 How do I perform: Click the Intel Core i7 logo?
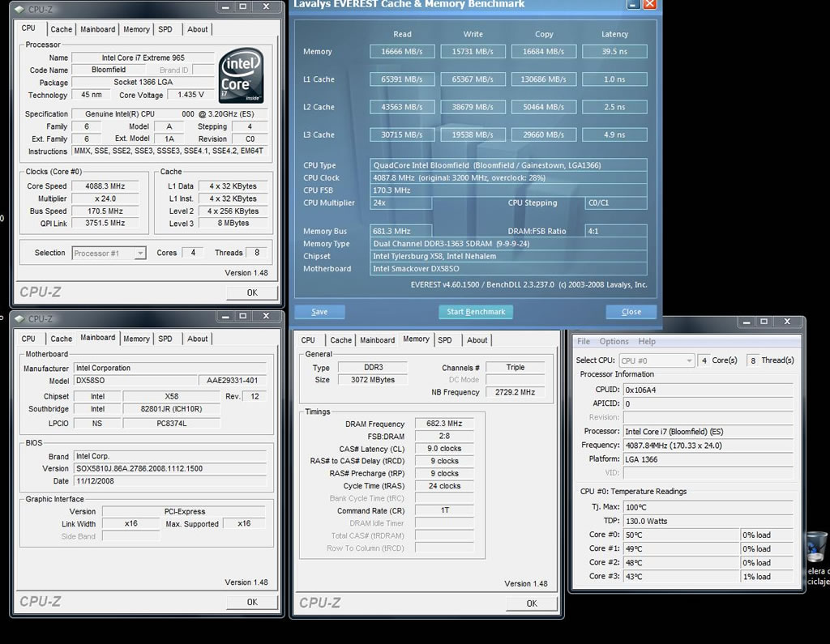[241, 75]
